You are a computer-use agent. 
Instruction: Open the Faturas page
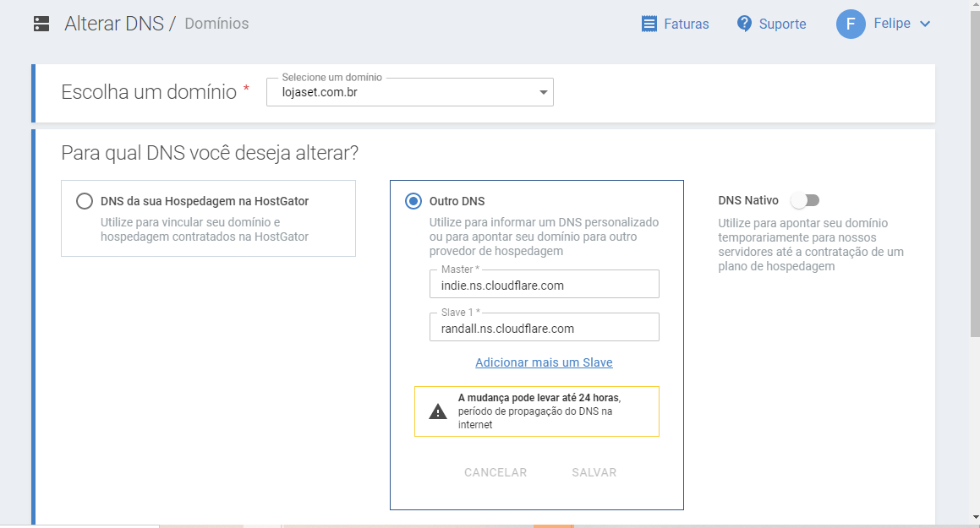pyautogui.click(x=686, y=24)
